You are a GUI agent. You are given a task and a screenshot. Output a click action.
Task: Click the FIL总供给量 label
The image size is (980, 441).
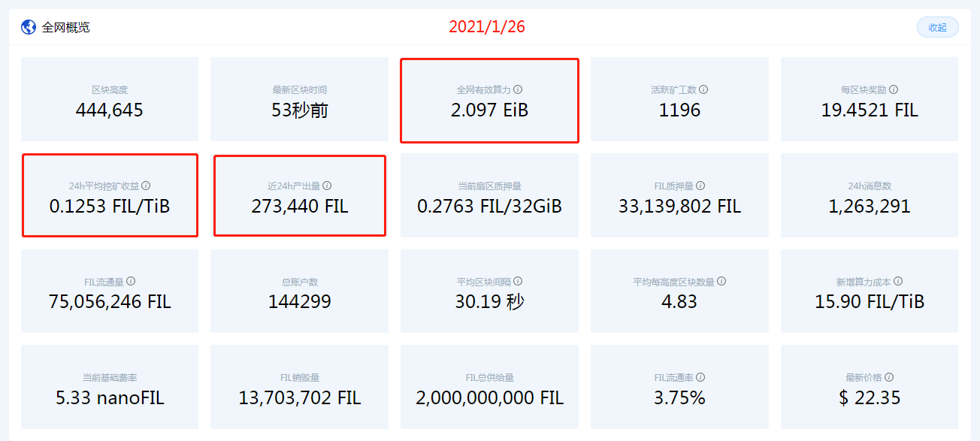[x=489, y=378]
